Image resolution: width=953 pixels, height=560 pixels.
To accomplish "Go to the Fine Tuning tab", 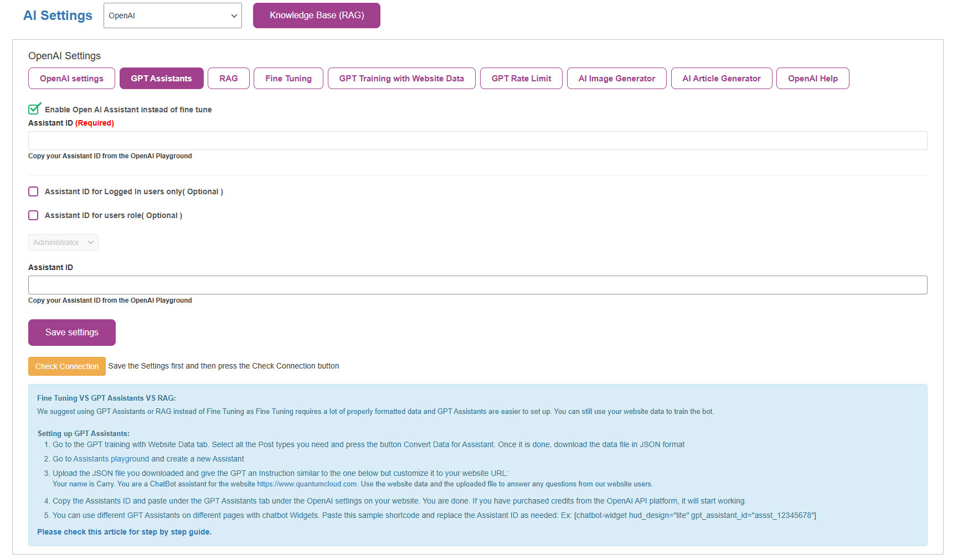I will coord(288,79).
